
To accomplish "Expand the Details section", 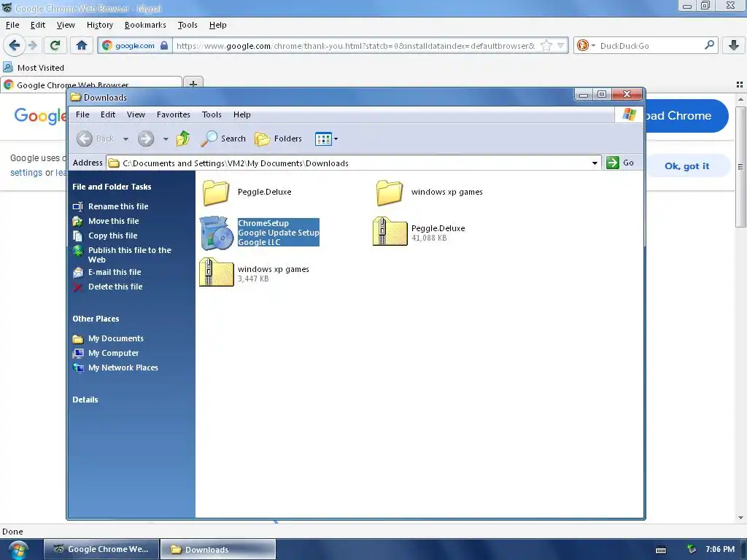I will [x=85, y=400].
